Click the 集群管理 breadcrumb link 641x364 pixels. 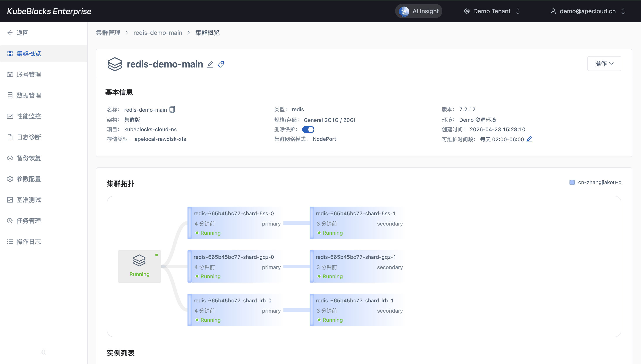coord(108,33)
